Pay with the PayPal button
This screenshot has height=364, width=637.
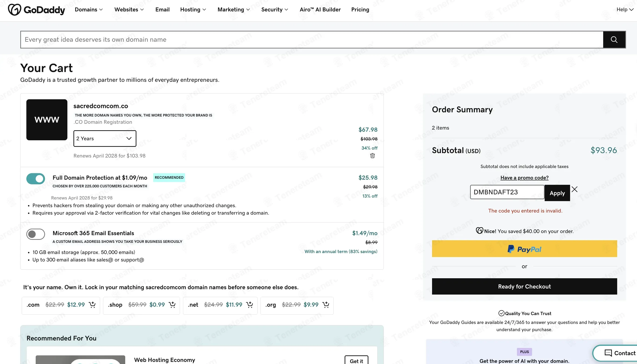point(524,249)
